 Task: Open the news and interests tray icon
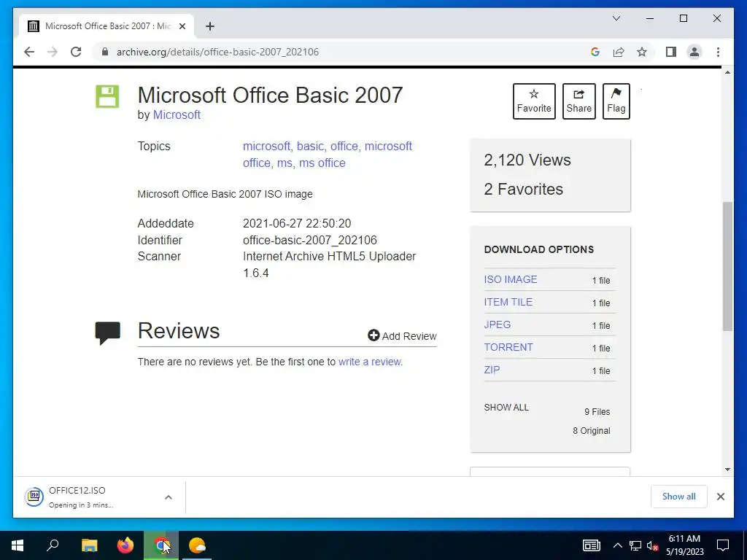coord(591,545)
